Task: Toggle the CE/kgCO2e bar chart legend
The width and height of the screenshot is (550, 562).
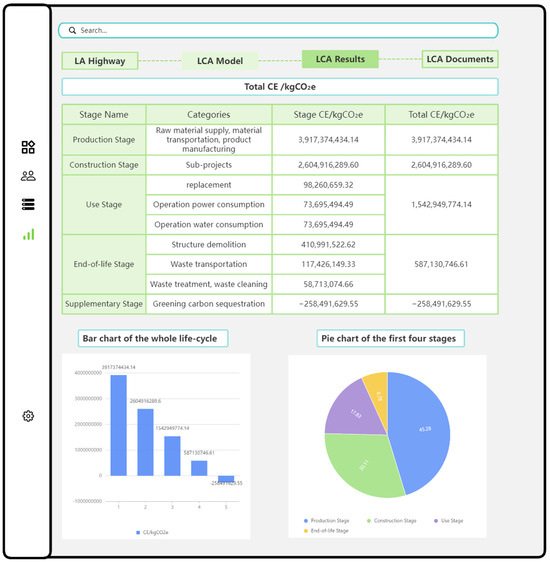Action: click(x=152, y=532)
